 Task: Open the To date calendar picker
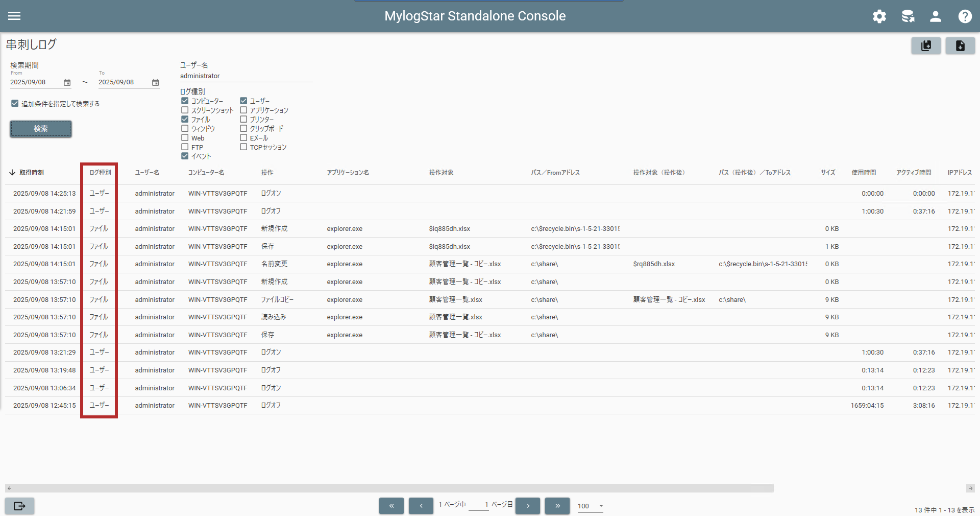(155, 83)
